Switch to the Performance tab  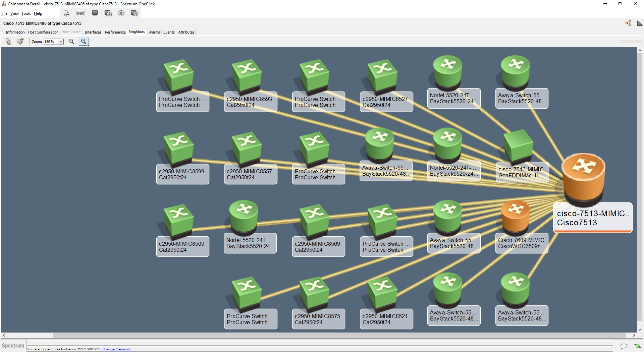115,32
